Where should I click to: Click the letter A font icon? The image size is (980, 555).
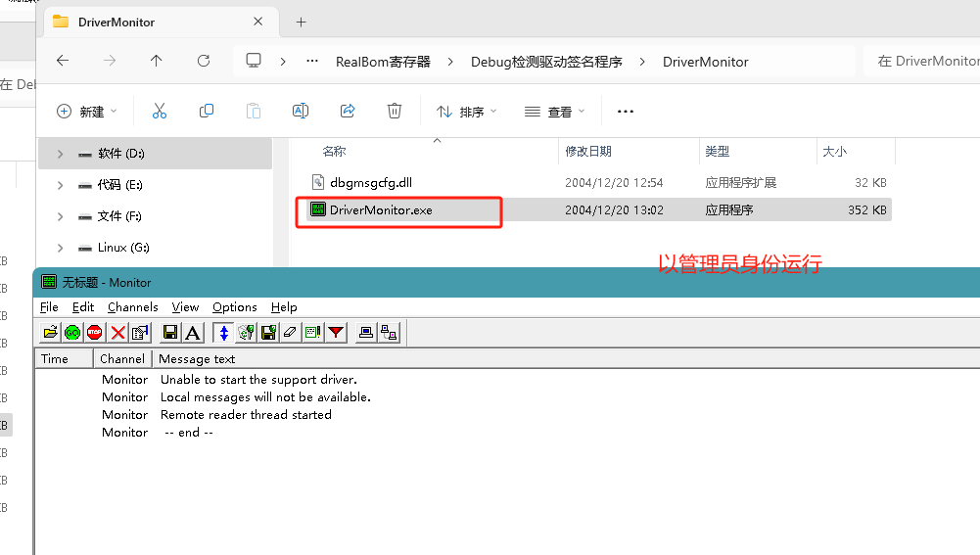coord(193,333)
